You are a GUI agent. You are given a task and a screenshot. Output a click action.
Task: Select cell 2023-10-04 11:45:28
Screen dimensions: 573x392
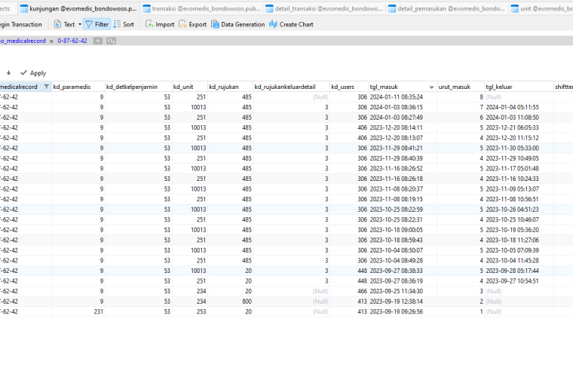pos(519,261)
